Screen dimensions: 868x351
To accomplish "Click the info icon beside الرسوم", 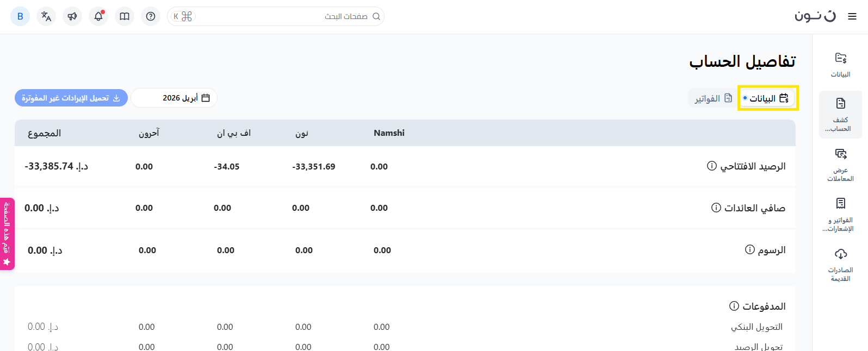I will (x=750, y=249).
